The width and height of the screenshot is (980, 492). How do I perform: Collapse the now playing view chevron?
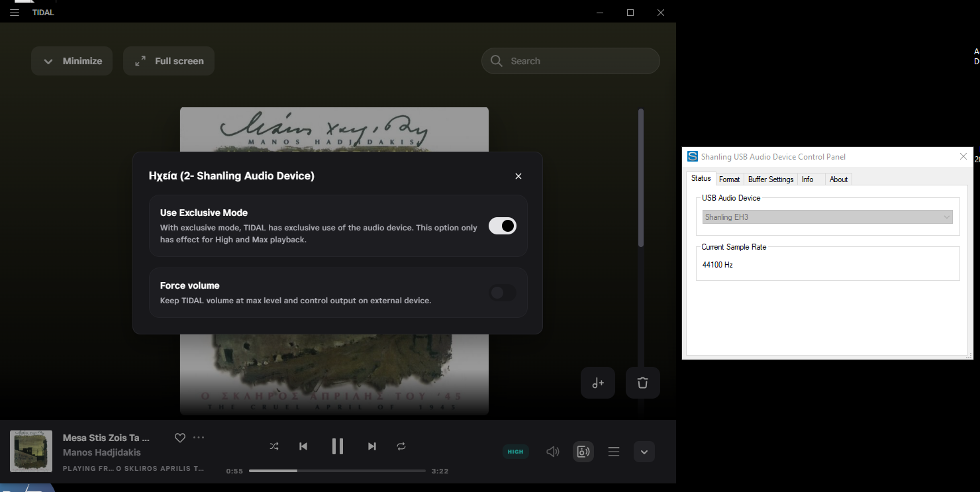(x=644, y=452)
